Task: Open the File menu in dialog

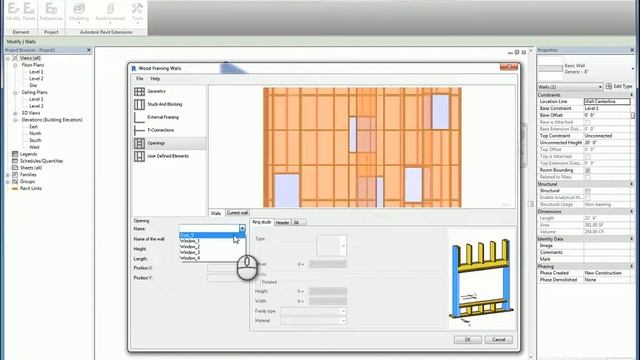Action: [140, 79]
